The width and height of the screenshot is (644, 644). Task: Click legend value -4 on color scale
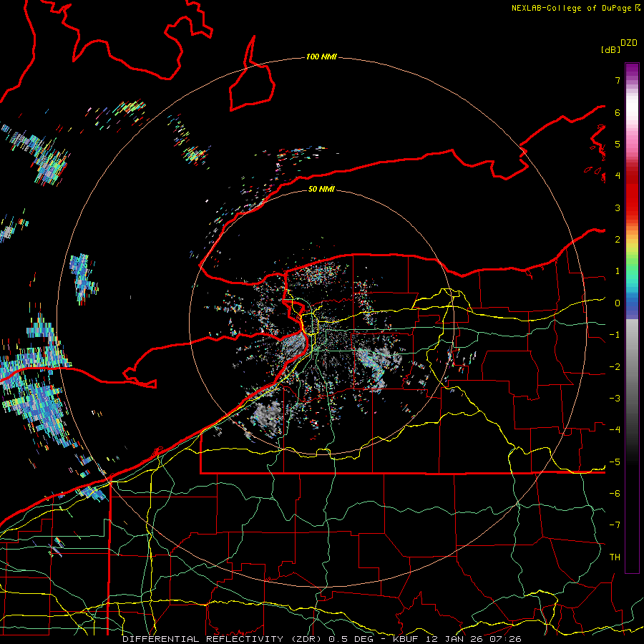pyautogui.click(x=615, y=431)
